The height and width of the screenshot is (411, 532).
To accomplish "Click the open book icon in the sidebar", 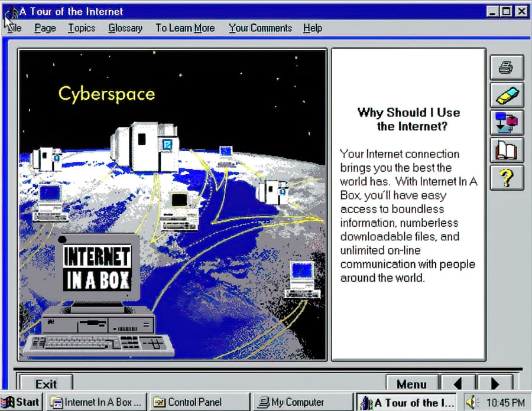I will coord(507,151).
